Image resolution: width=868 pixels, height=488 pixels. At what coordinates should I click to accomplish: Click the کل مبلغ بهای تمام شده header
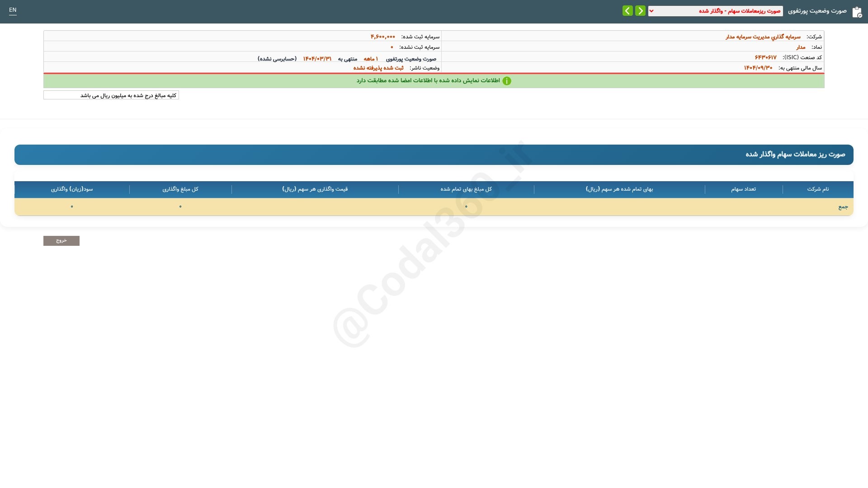[x=466, y=189]
